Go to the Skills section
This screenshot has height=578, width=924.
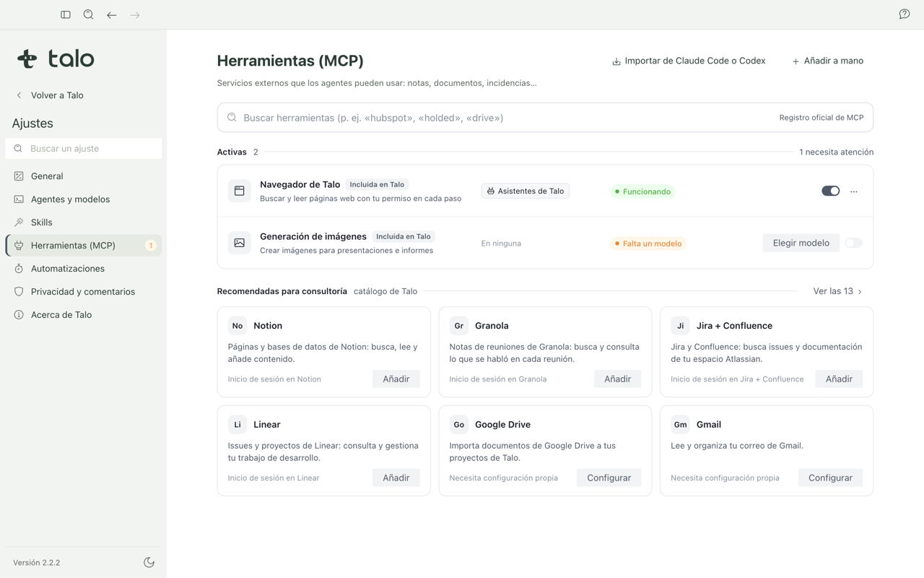click(84, 223)
